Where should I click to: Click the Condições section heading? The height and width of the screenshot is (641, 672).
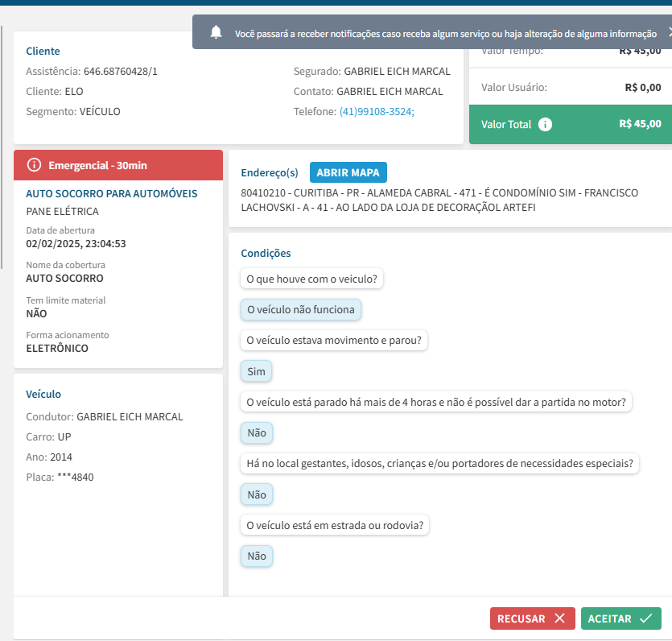coord(266,254)
